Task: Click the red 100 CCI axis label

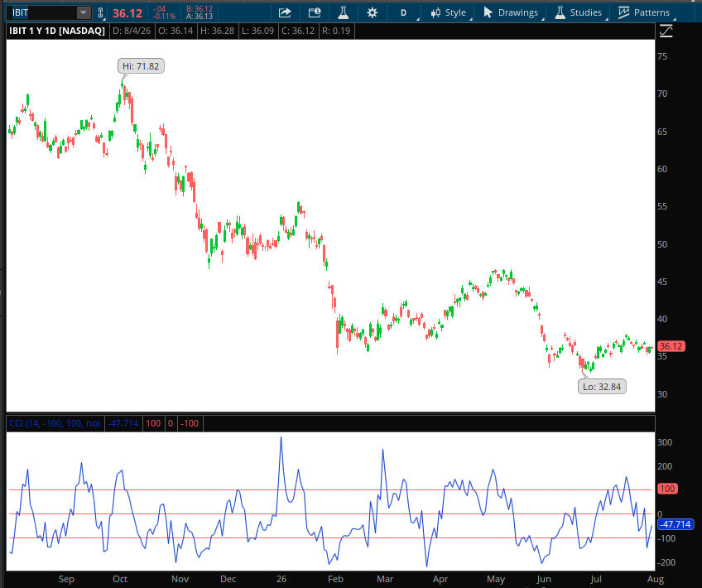Action: click(x=667, y=489)
